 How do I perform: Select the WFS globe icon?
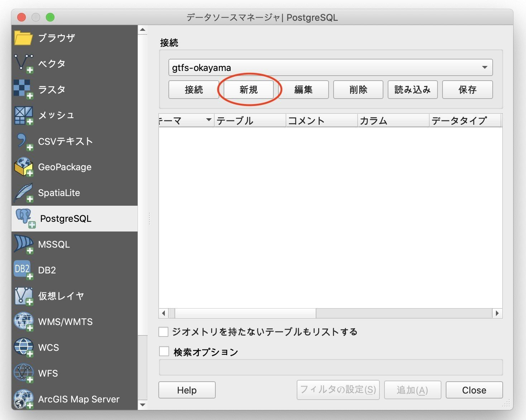pyautogui.click(x=24, y=373)
